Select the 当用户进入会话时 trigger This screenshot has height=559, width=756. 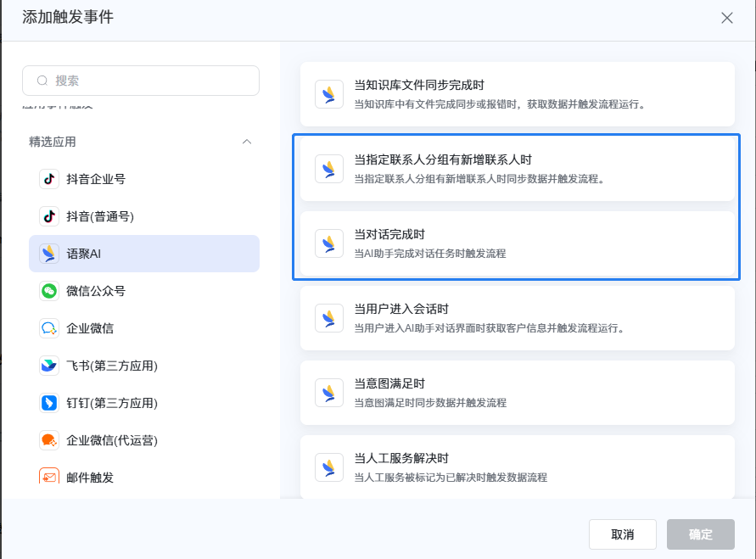tap(517, 317)
